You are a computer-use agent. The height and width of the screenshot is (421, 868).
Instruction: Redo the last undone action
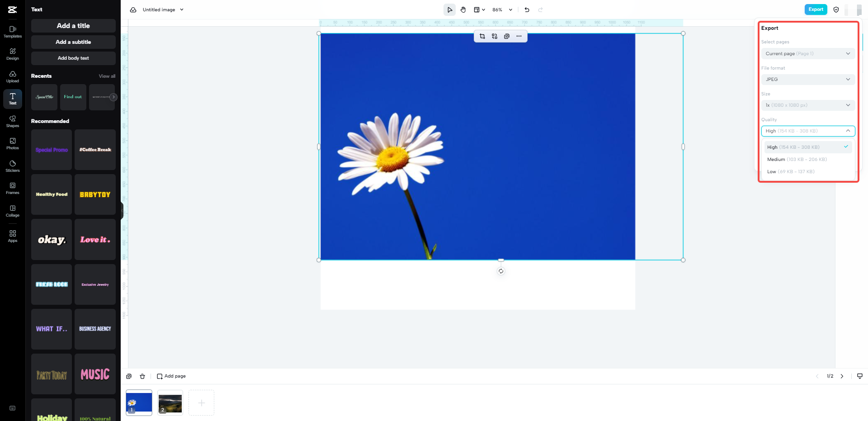tap(540, 9)
